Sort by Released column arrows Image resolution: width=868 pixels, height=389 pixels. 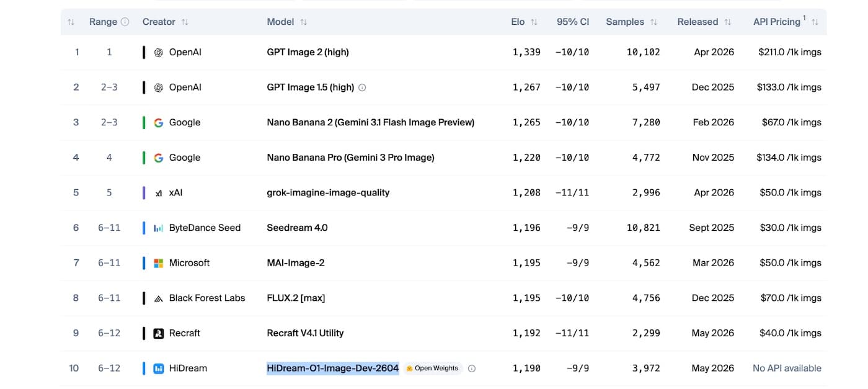pos(727,22)
